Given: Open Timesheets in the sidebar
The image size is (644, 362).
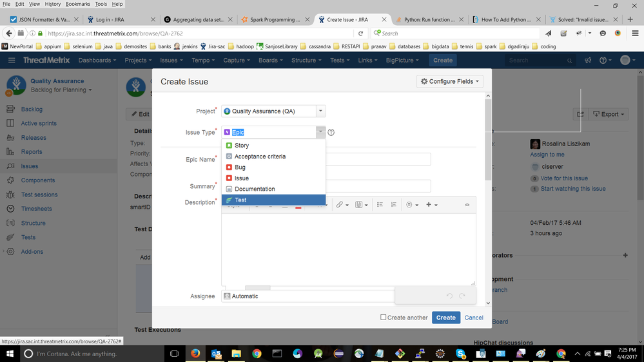Looking at the screenshot, I should (x=36, y=209).
